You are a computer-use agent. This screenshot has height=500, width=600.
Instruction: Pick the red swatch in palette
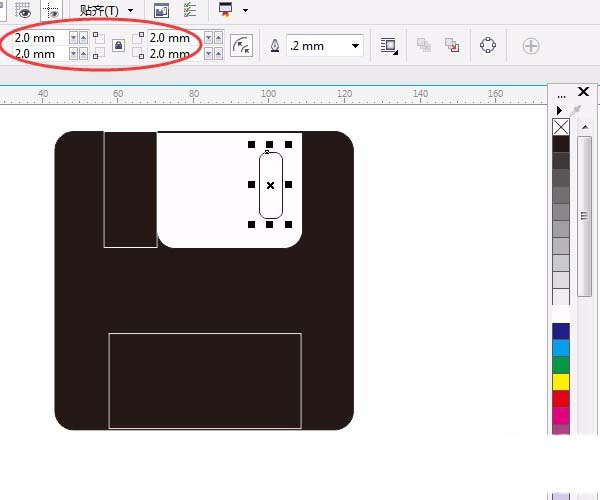(561, 399)
